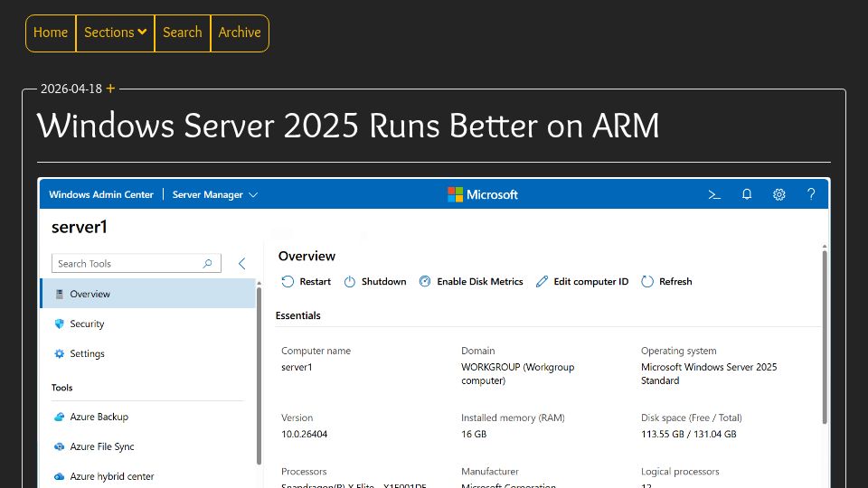Click Enable Disk Metrics label
868x488 pixels.
480,282
